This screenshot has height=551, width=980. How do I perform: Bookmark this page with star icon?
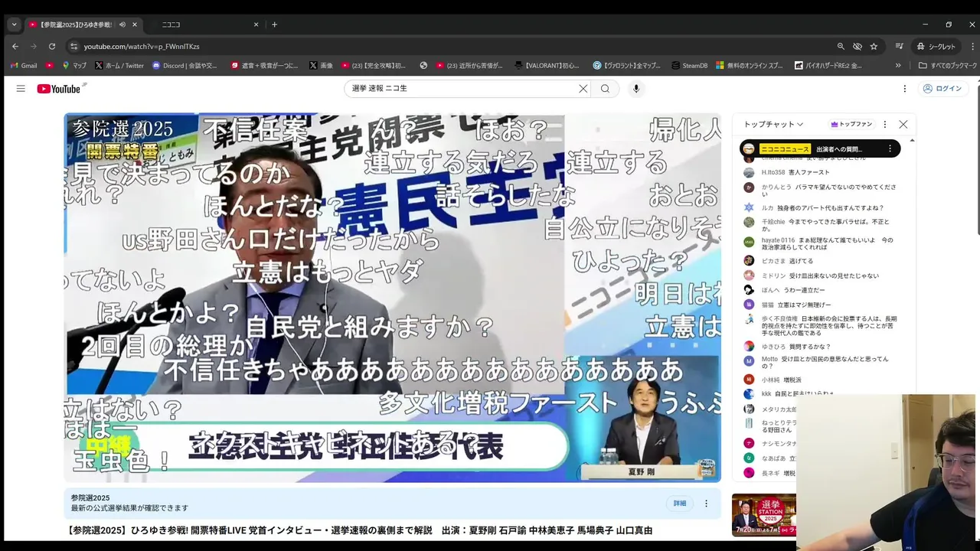tap(874, 46)
